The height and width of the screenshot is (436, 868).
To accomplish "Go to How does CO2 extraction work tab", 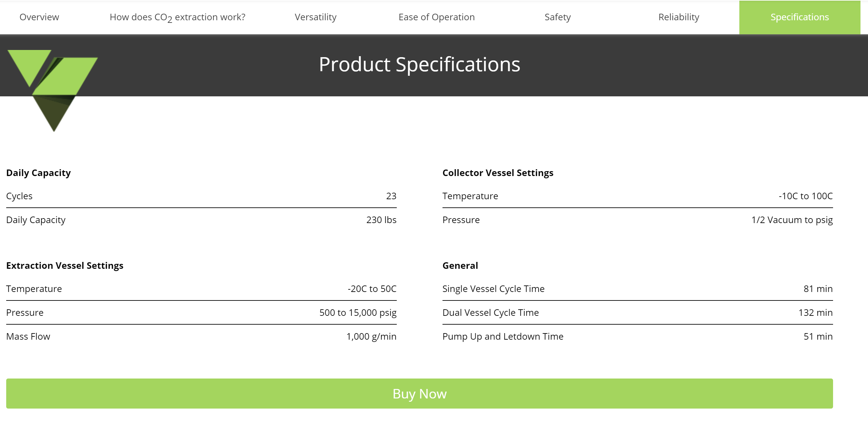I will [177, 17].
